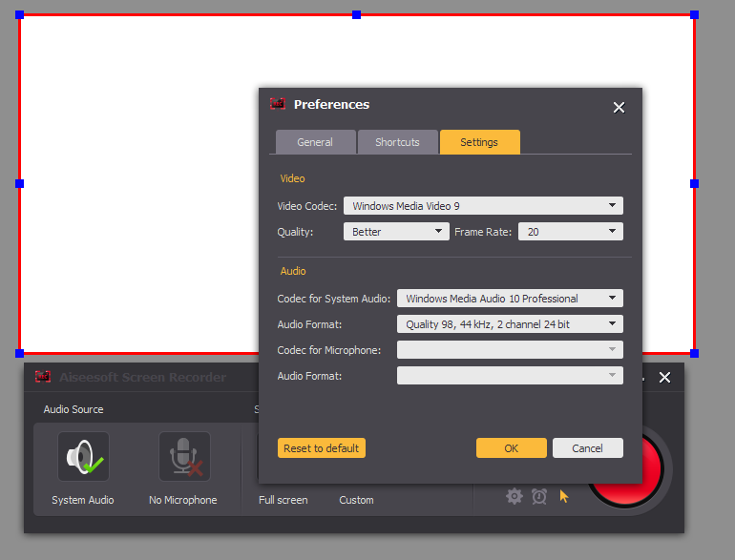Click the System Audio label

pos(83,500)
